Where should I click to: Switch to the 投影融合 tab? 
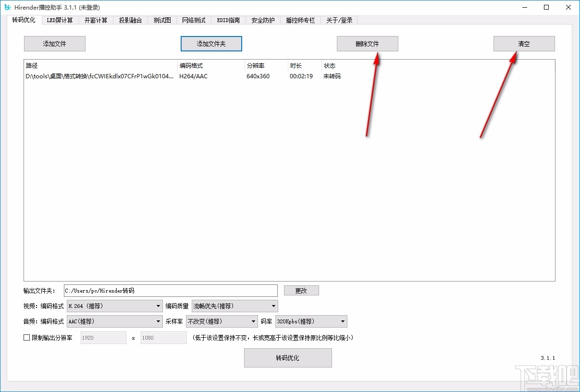pyautogui.click(x=130, y=20)
